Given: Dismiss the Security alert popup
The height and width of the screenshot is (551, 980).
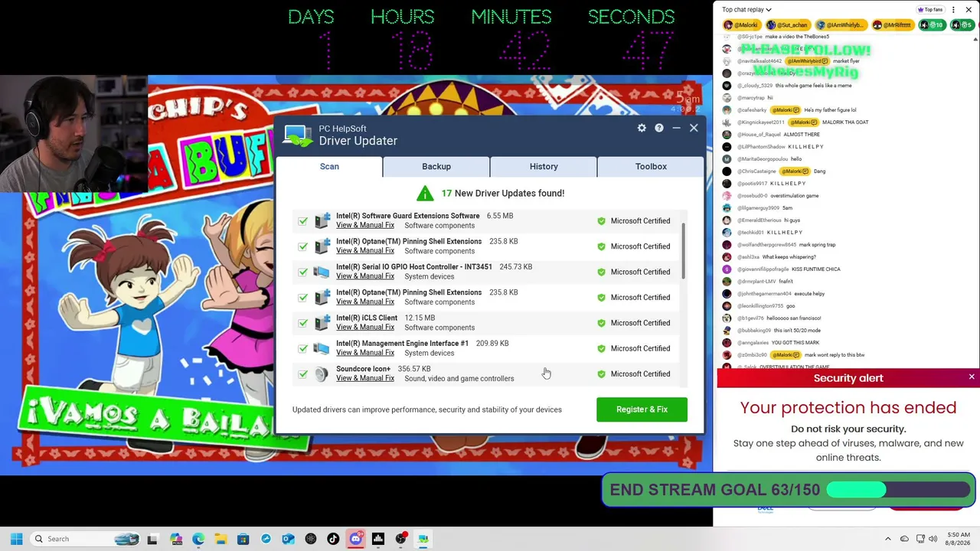Looking at the screenshot, I should pos(972,377).
